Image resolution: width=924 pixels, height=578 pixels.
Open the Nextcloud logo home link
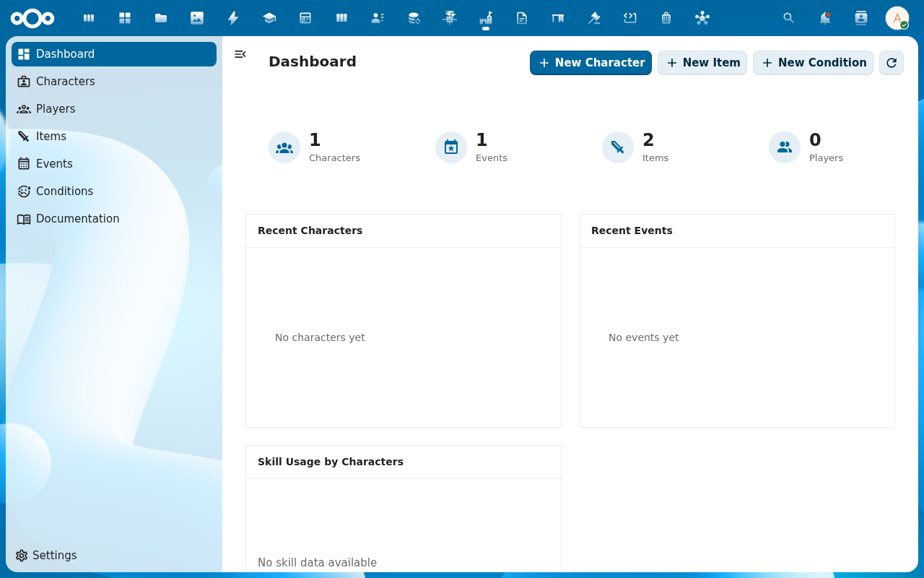[32, 18]
